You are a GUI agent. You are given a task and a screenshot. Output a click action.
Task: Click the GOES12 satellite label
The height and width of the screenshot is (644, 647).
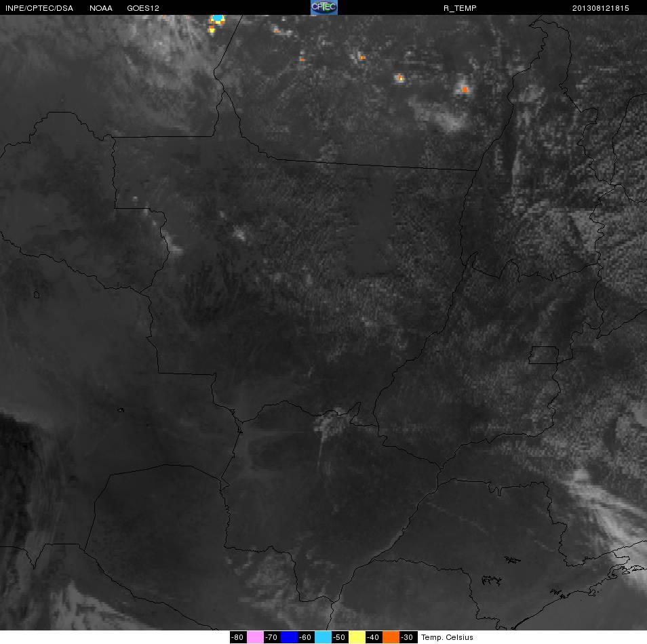point(143,8)
